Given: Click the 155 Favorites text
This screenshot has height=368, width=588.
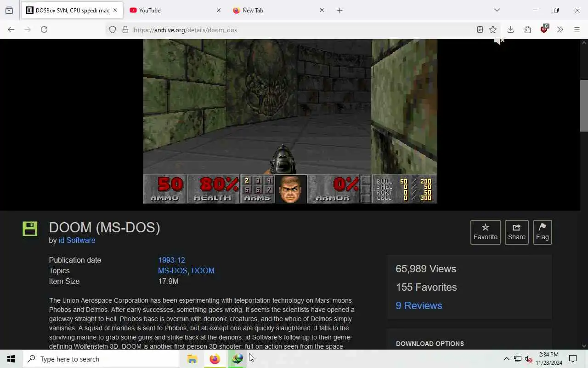Looking at the screenshot, I should pos(426,287).
